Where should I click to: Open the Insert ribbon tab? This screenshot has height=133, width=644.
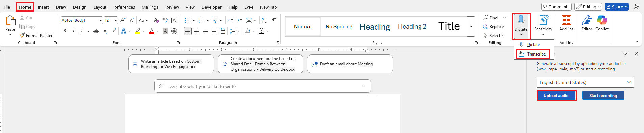pyautogui.click(x=44, y=7)
